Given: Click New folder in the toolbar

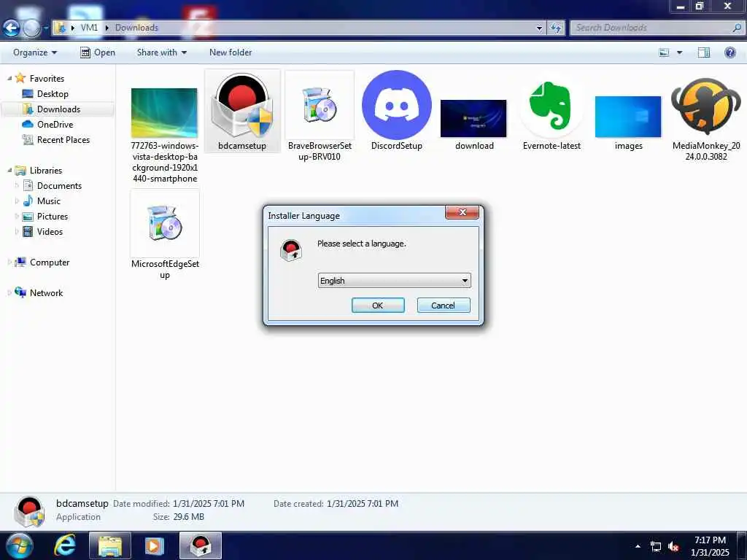Looking at the screenshot, I should [x=231, y=52].
